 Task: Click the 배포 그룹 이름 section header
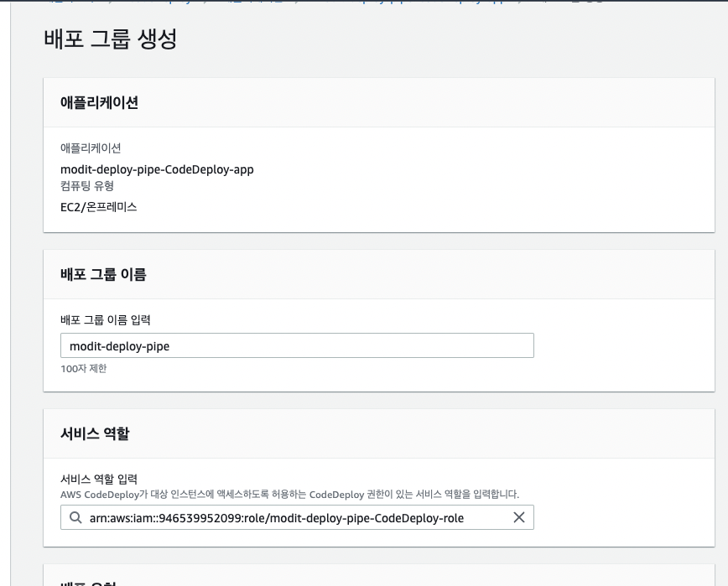click(x=103, y=275)
